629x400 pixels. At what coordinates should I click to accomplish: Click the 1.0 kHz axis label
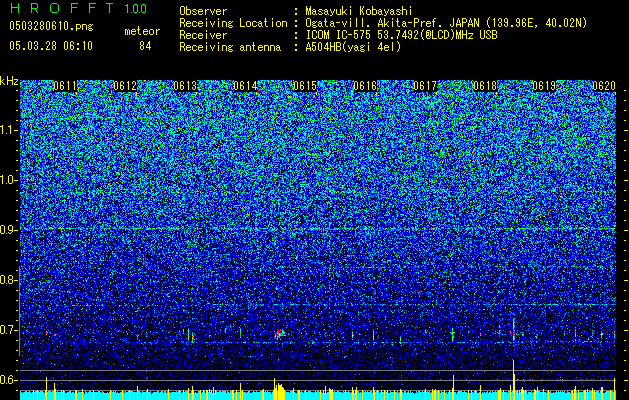tap(8, 180)
